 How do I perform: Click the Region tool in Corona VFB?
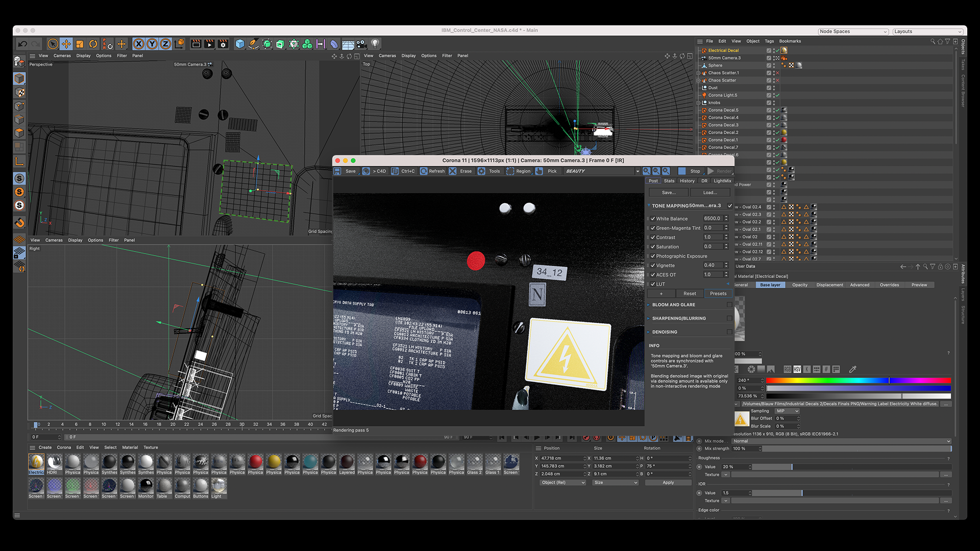[519, 171]
